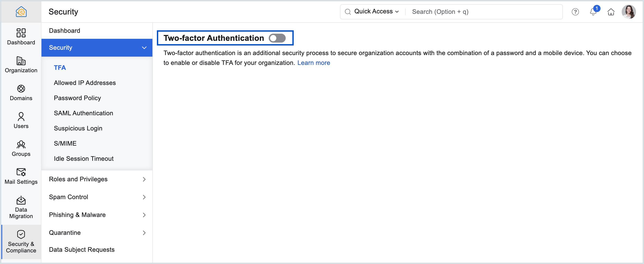Open Data Subject Requests
The width and height of the screenshot is (644, 264).
(x=82, y=249)
